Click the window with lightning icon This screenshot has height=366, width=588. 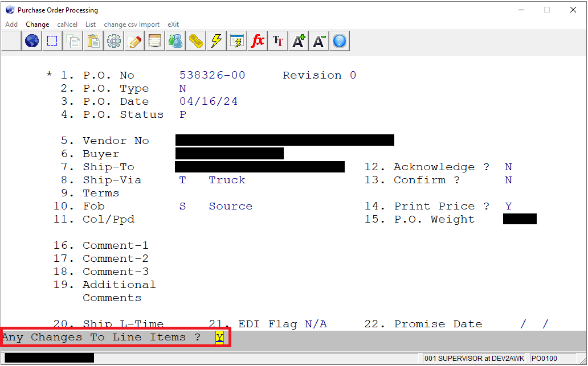click(236, 41)
